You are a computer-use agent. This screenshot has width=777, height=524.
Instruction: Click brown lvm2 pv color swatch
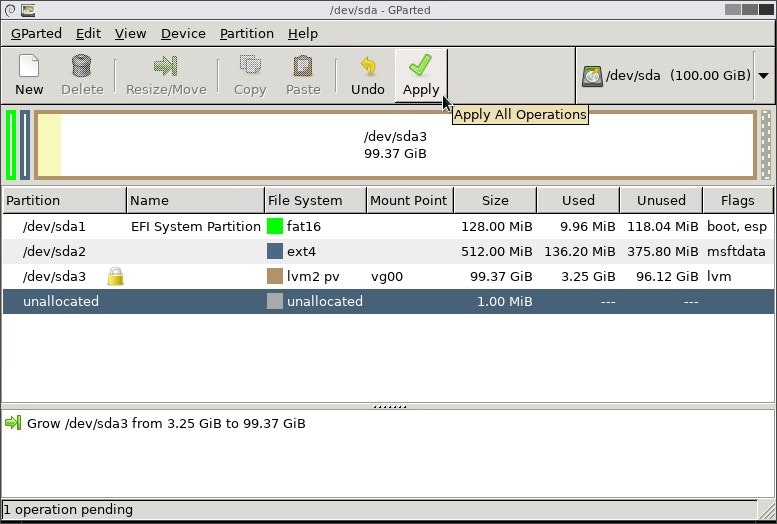pyautogui.click(x=275, y=276)
